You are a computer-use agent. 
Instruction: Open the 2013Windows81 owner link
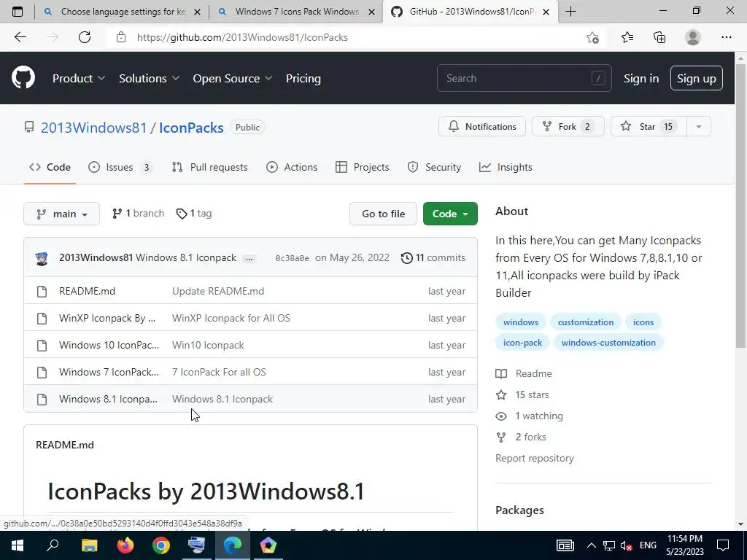[x=94, y=128]
